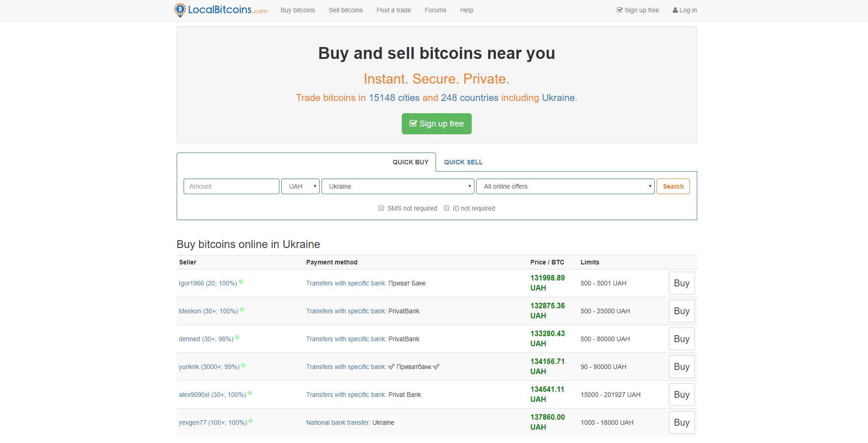Follow the Ukraine link in the headline
Image resolution: width=868 pixels, height=443 pixels.
[558, 98]
